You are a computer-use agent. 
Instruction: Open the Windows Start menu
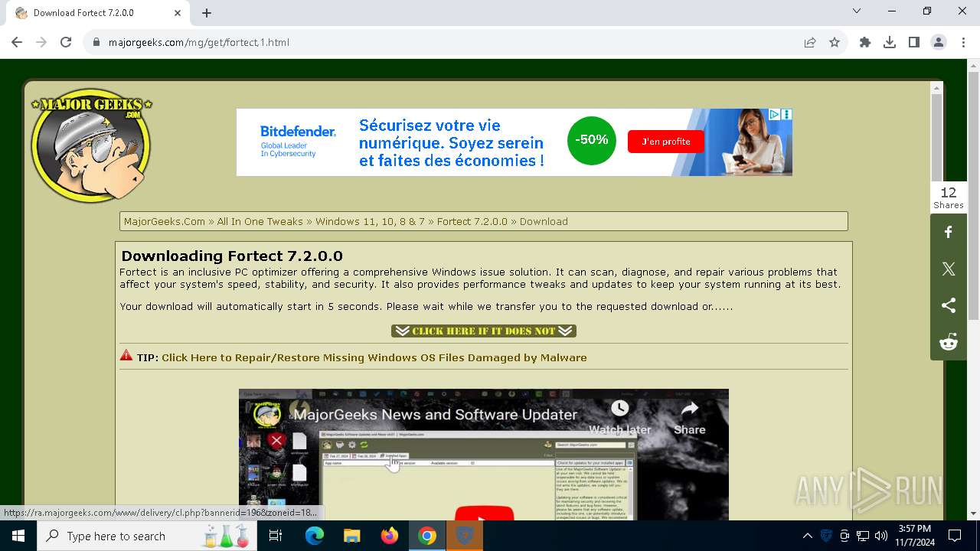[x=18, y=536]
